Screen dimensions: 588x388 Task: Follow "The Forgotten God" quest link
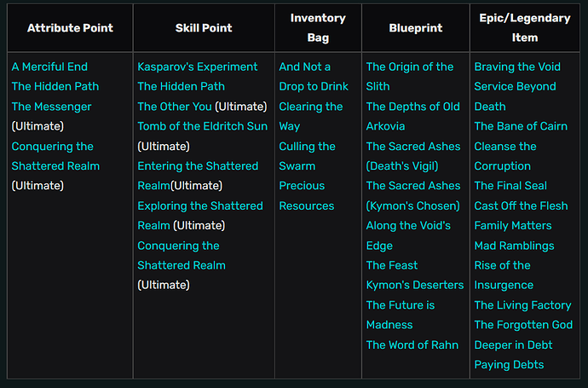click(524, 325)
